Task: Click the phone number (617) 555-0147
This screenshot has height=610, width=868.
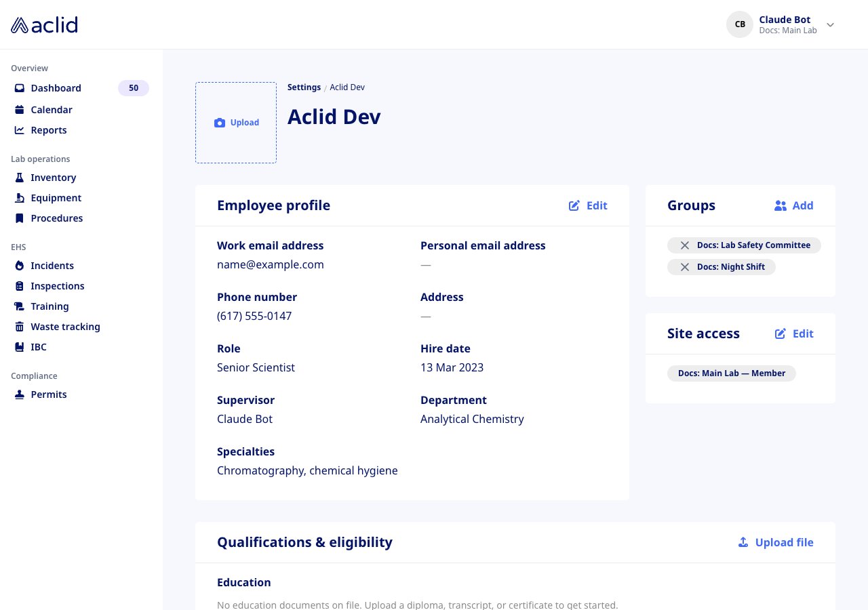Action: pyautogui.click(x=254, y=316)
